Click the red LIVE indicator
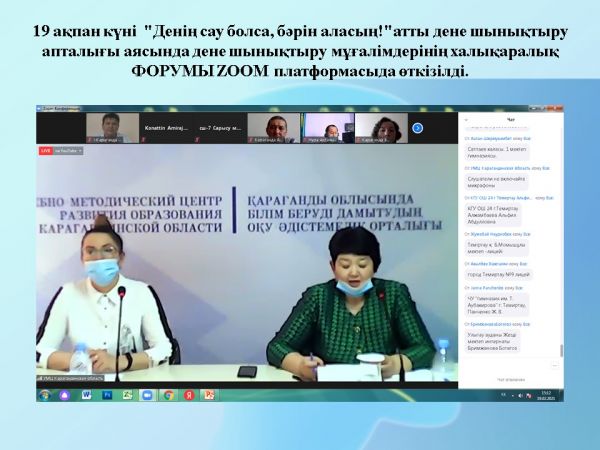This screenshot has height=450, width=600. [x=45, y=149]
